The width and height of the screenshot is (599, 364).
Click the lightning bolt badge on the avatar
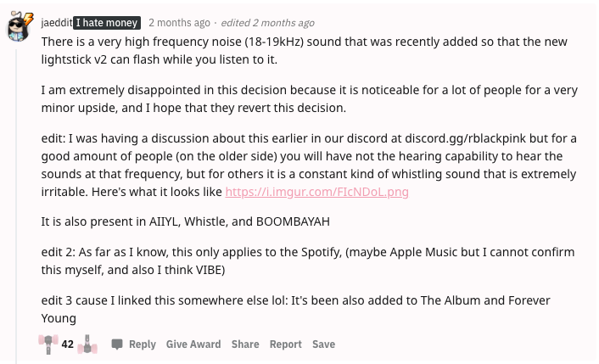point(28,18)
